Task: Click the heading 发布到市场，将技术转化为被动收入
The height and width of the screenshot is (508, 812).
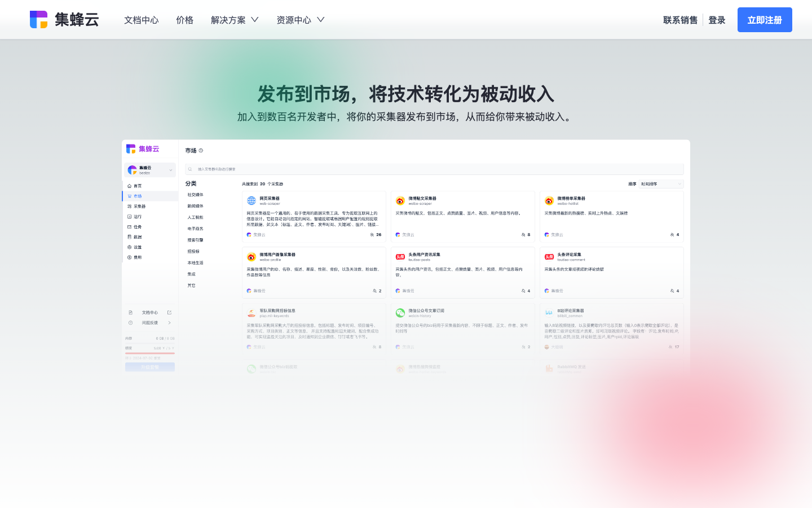Action: pyautogui.click(x=406, y=94)
